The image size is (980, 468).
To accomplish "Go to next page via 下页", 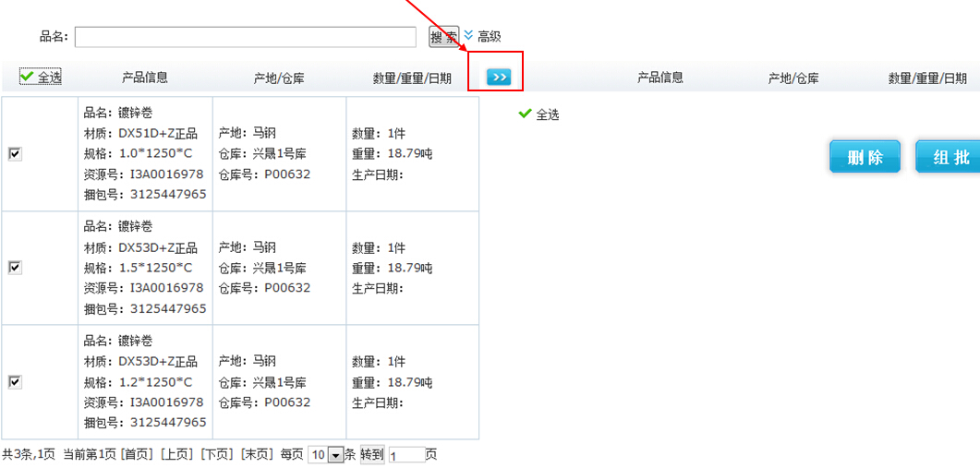I will pyautogui.click(x=216, y=455).
